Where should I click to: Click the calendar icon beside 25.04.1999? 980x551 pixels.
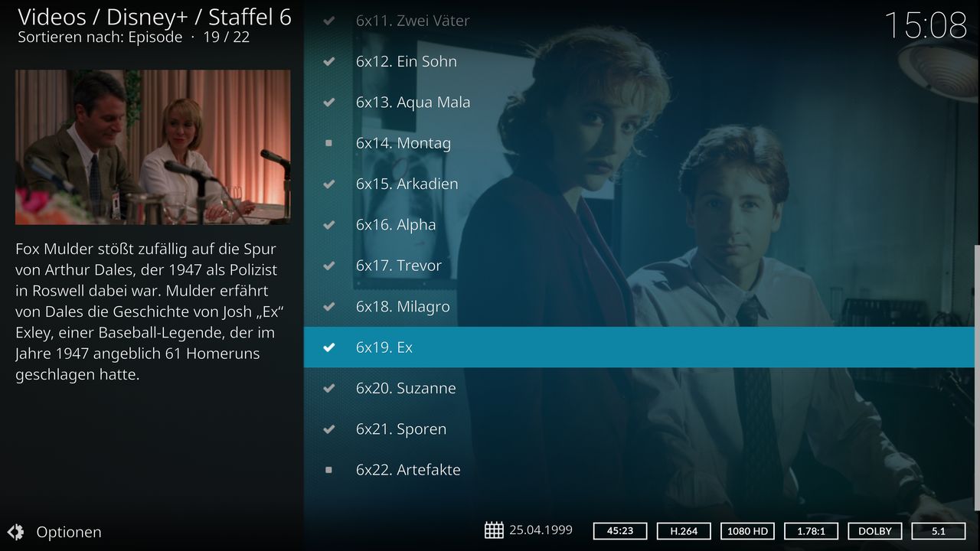(494, 530)
